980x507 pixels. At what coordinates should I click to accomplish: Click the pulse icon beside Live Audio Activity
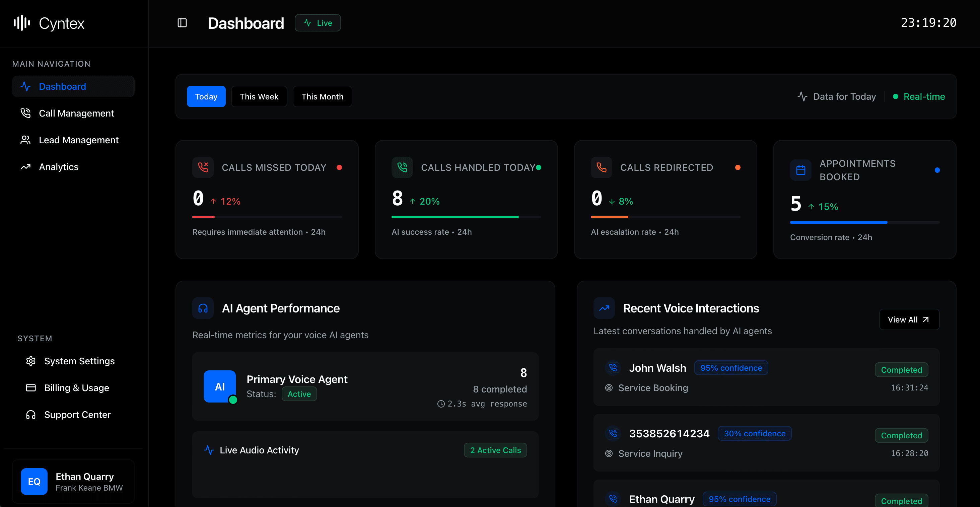pos(209,450)
